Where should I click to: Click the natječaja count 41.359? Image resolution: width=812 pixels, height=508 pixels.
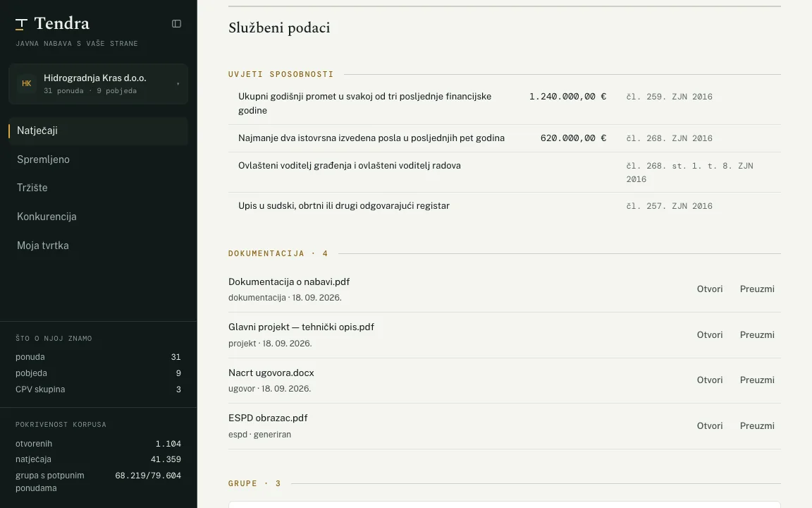(166, 459)
